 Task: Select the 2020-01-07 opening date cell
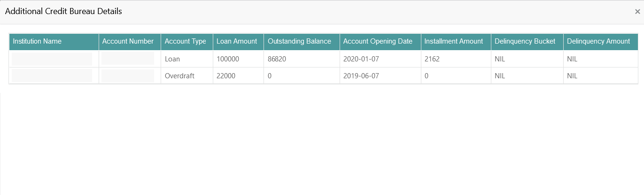[361, 59]
